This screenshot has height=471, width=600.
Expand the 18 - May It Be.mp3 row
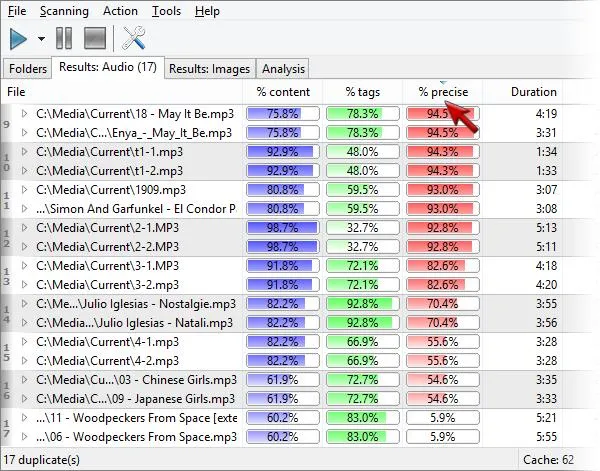[24, 114]
